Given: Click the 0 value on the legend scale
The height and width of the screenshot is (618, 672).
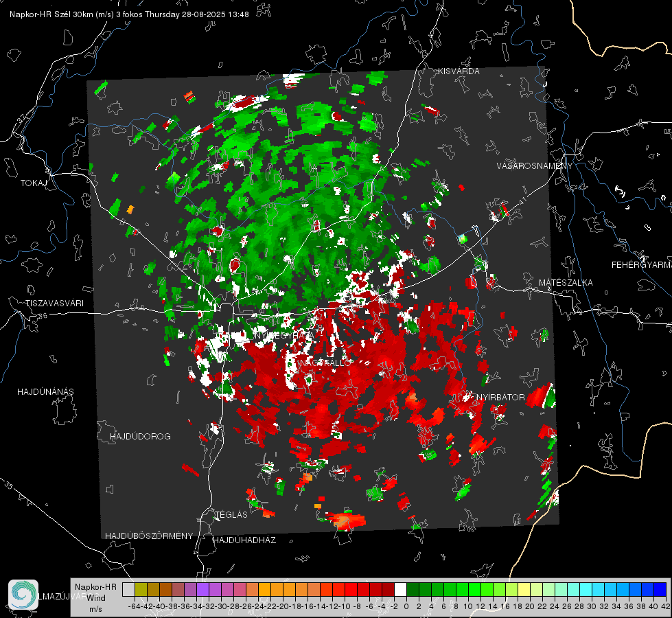Looking at the screenshot, I should point(406,606).
